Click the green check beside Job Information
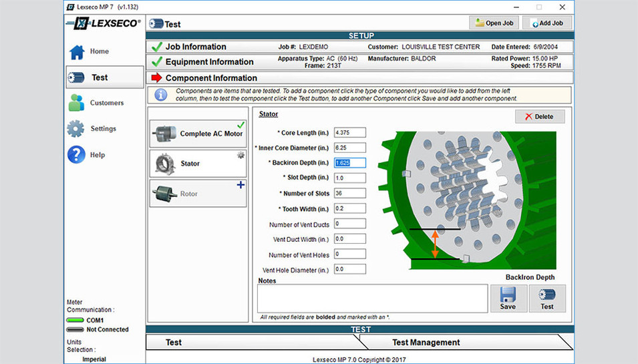Screen dimensions: 638x364 (156, 47)
